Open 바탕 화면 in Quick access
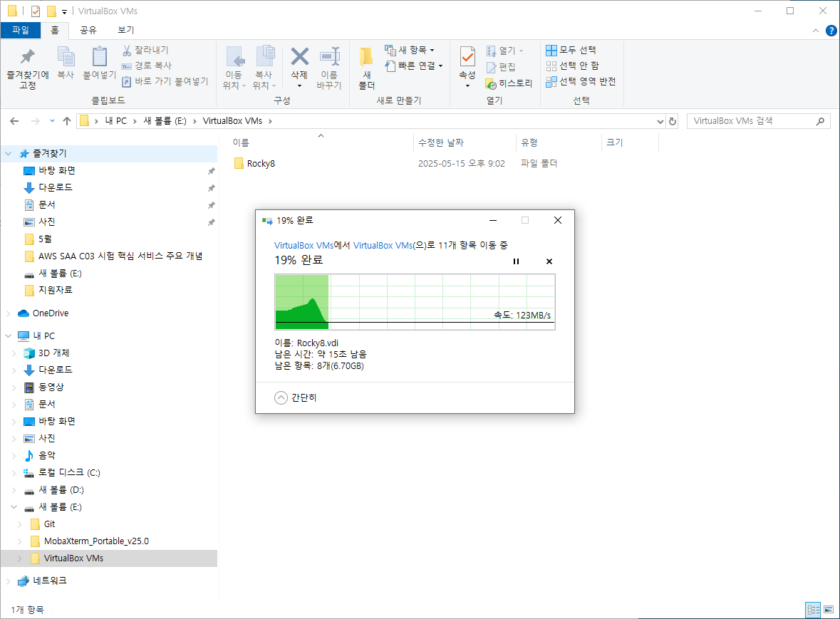This screenshot has width=840, height=619. (x=57, y=171)
